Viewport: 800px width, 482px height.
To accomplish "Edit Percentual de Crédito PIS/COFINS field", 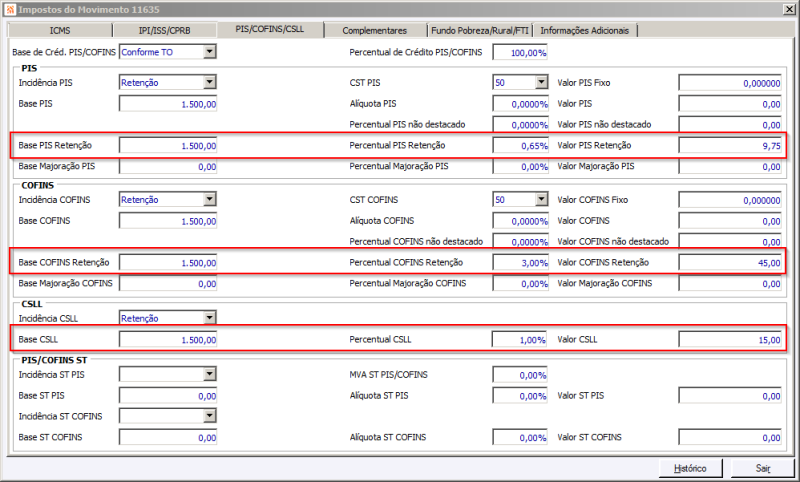I will click(520, 53).
